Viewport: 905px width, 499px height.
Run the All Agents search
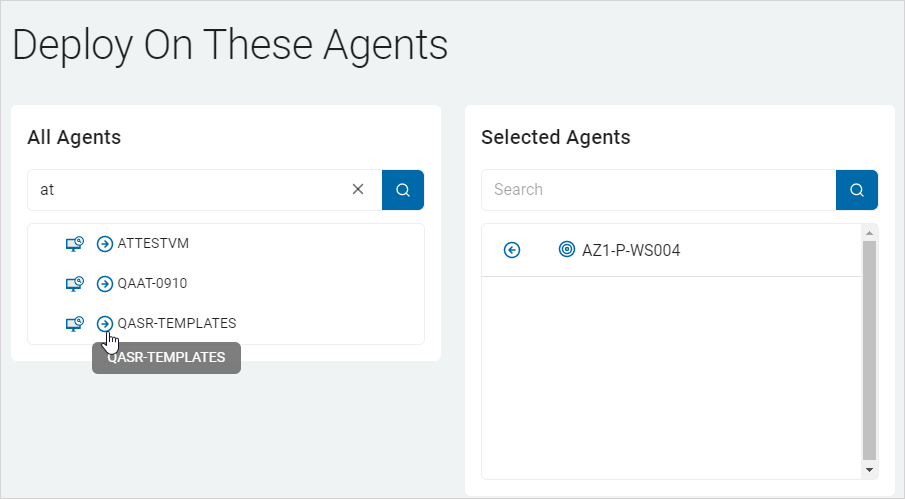403,190
